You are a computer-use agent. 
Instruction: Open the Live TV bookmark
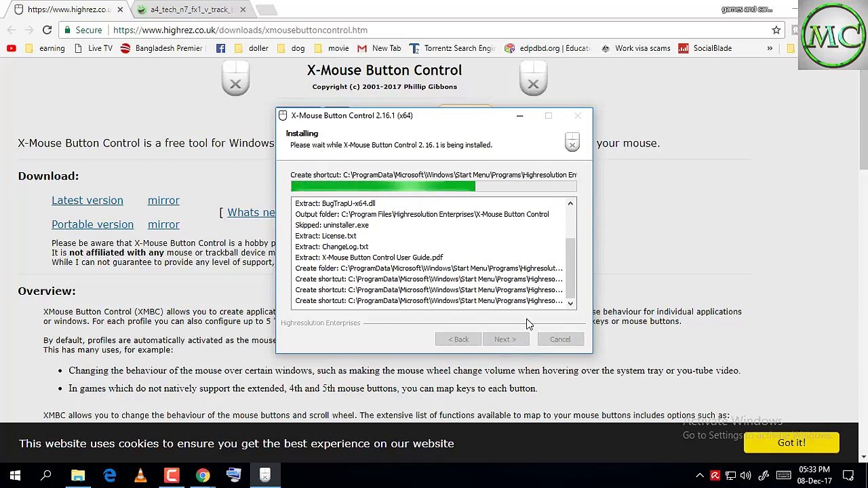point(93,48)
